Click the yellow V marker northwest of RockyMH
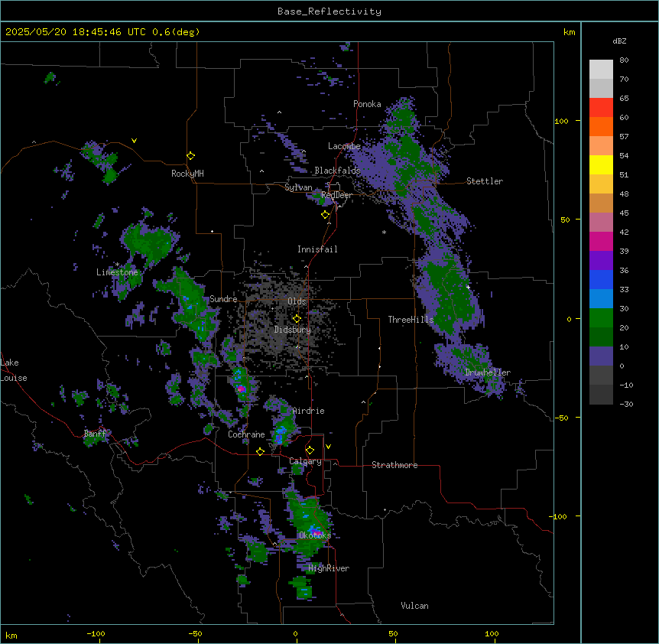This screenshot has width=659, height=644. (134, 141)
